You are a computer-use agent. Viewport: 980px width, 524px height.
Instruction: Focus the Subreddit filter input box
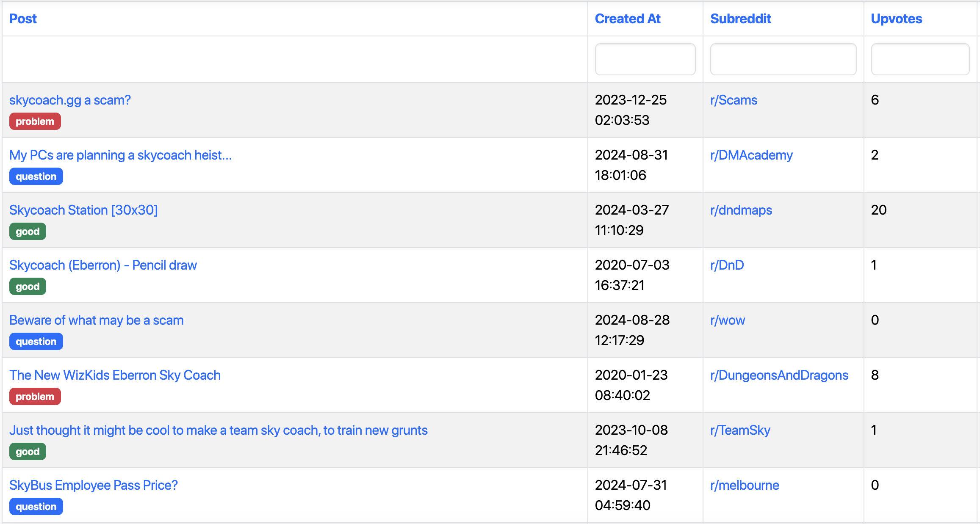pyautogui.click(x=783, y=59)
